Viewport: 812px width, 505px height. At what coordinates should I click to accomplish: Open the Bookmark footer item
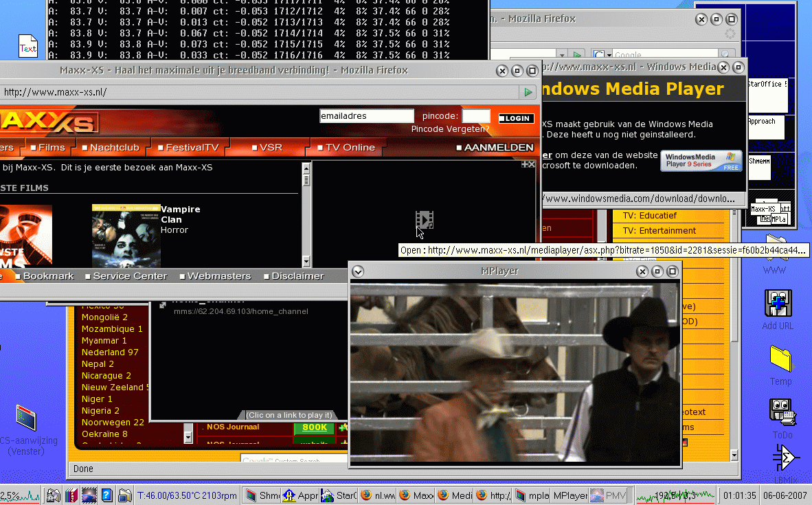coord(45,276)
